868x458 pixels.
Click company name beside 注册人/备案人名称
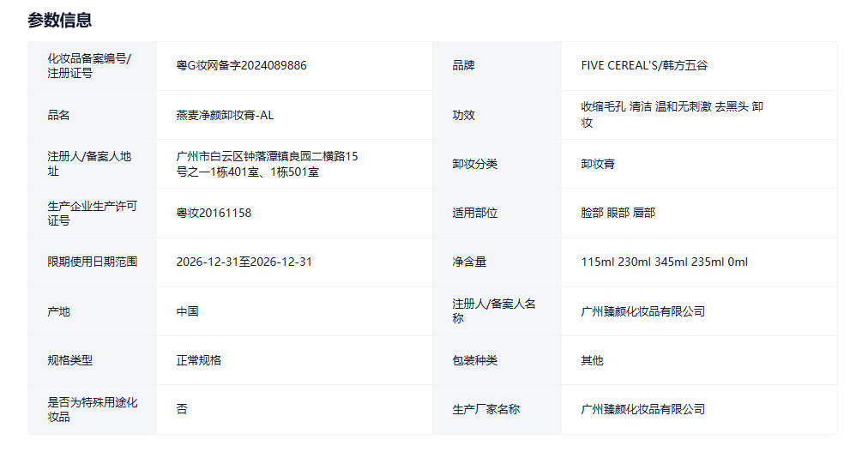(x=642, y=311)
